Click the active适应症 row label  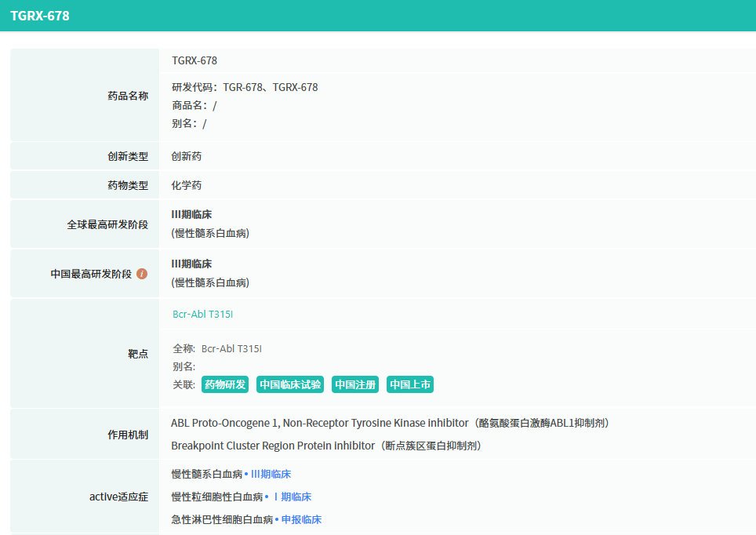click(118, 497)
